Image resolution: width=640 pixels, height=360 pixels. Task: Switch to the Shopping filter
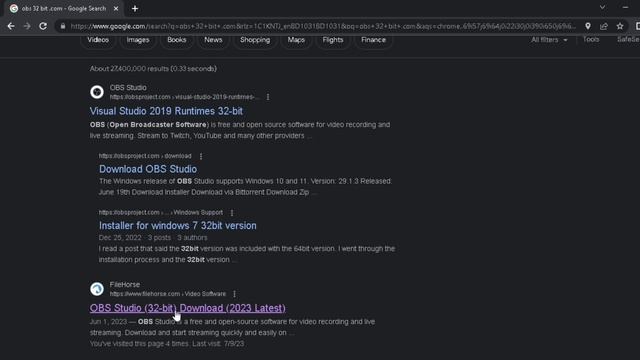[255, 40]
